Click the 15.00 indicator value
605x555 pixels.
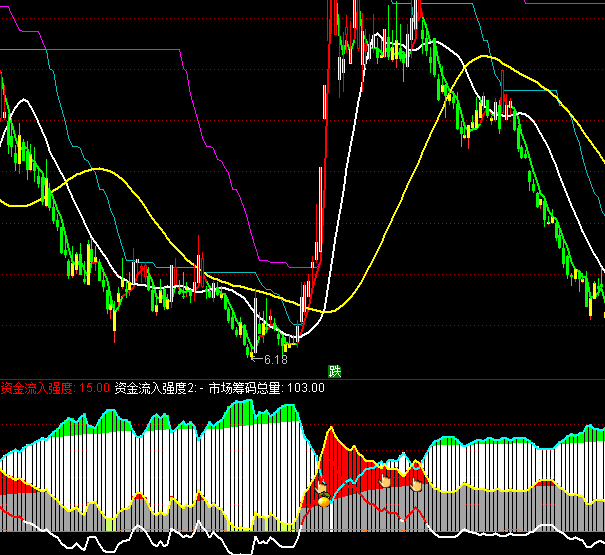(94, 388)
